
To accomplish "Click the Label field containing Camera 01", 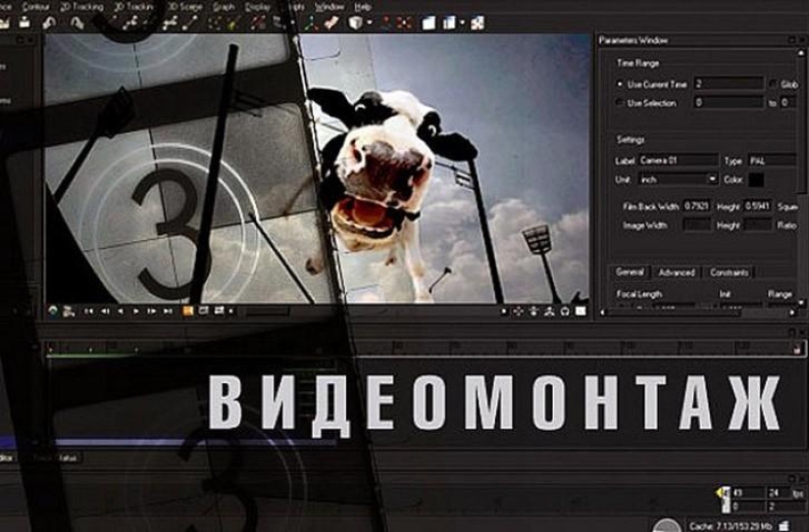I will pos(678,160).
